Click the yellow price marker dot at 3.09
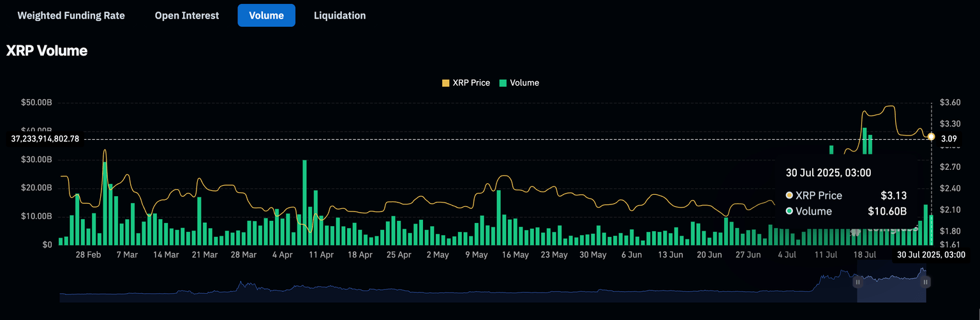The image size is (980, 320). [x=932, y=137]
